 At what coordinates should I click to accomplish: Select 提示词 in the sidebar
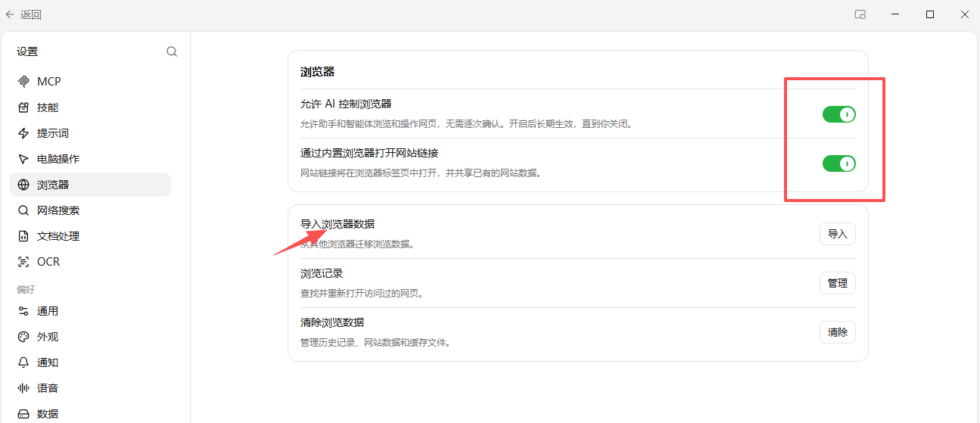coord(90,133)
